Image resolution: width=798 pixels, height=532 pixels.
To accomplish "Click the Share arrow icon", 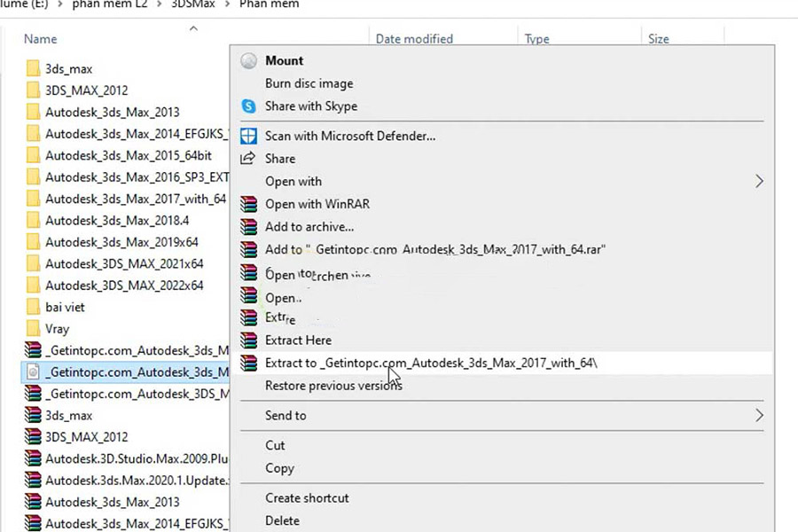I will coord(248,159).
